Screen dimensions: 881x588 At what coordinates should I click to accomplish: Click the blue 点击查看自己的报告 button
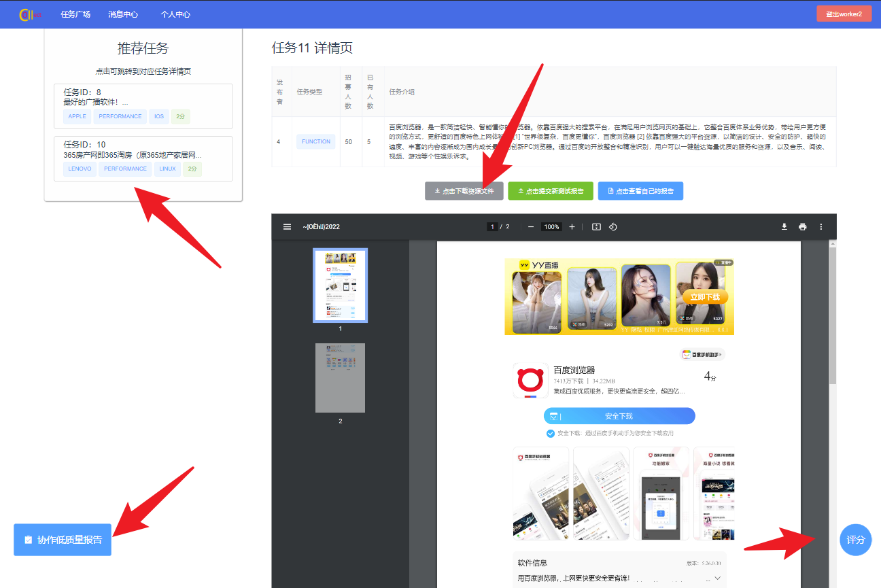(x=640, y=191)
